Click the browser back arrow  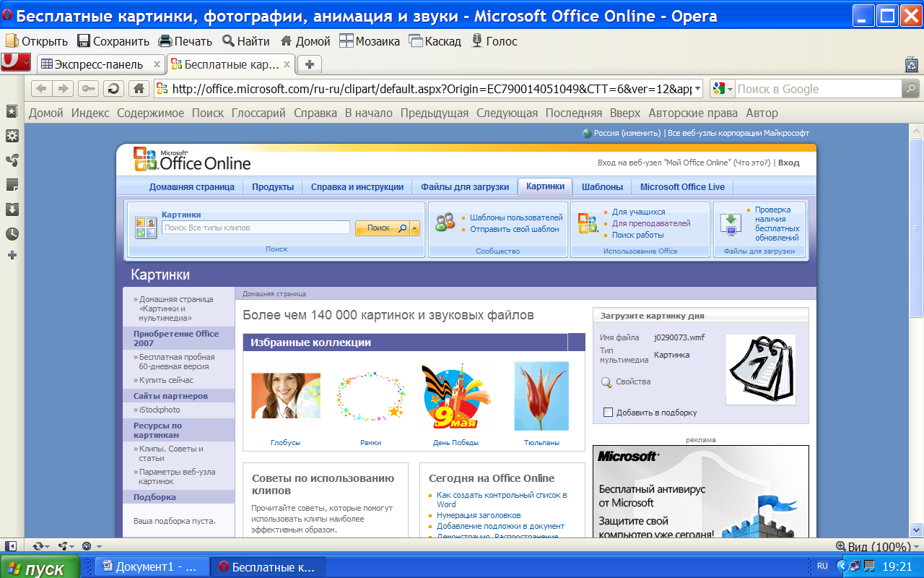tap(41, 89)
